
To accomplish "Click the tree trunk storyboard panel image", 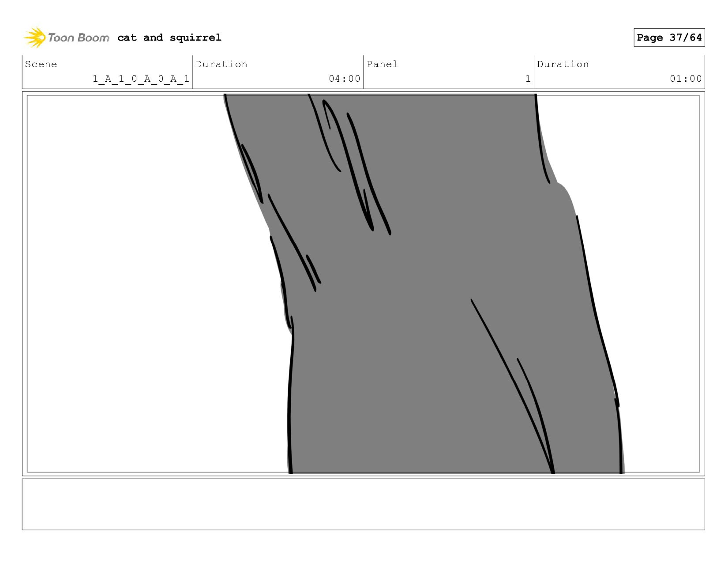I will pos(363,284).
